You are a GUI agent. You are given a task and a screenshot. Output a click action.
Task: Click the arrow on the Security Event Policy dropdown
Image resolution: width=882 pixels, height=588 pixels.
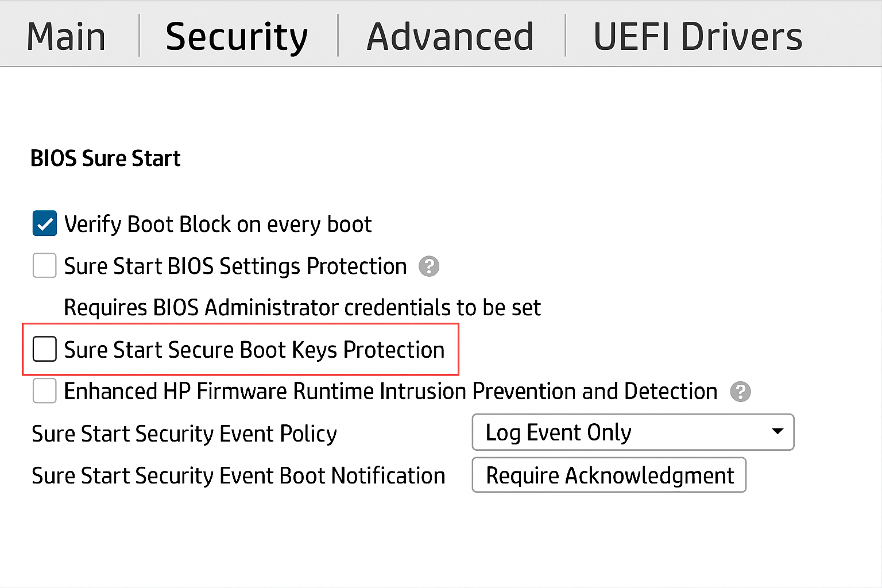pyautogui.click(x=777, y=431)
